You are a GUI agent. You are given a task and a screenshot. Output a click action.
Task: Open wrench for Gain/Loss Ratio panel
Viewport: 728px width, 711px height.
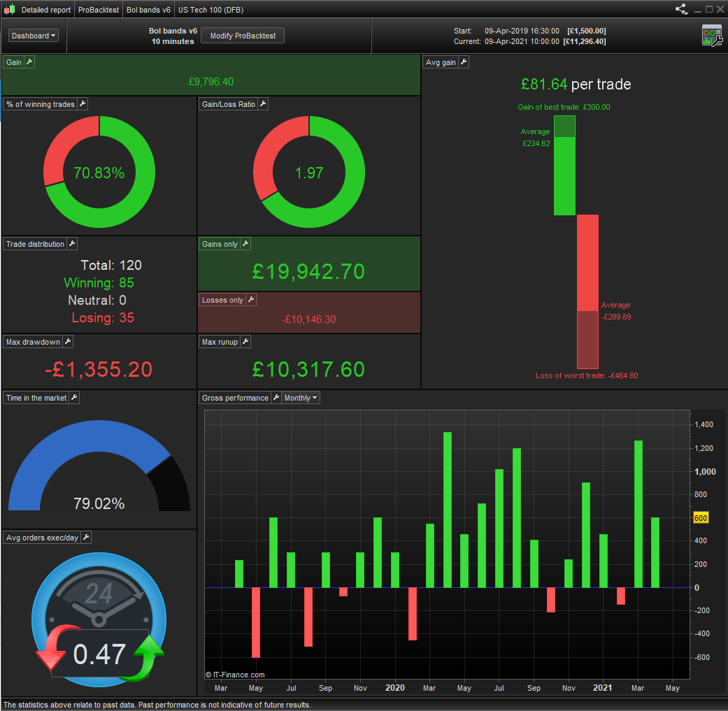(263, 104)
